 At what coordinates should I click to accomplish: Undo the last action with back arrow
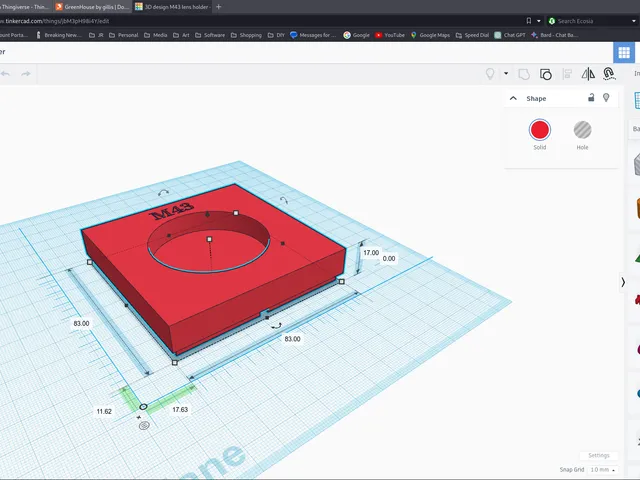point(6,74)
